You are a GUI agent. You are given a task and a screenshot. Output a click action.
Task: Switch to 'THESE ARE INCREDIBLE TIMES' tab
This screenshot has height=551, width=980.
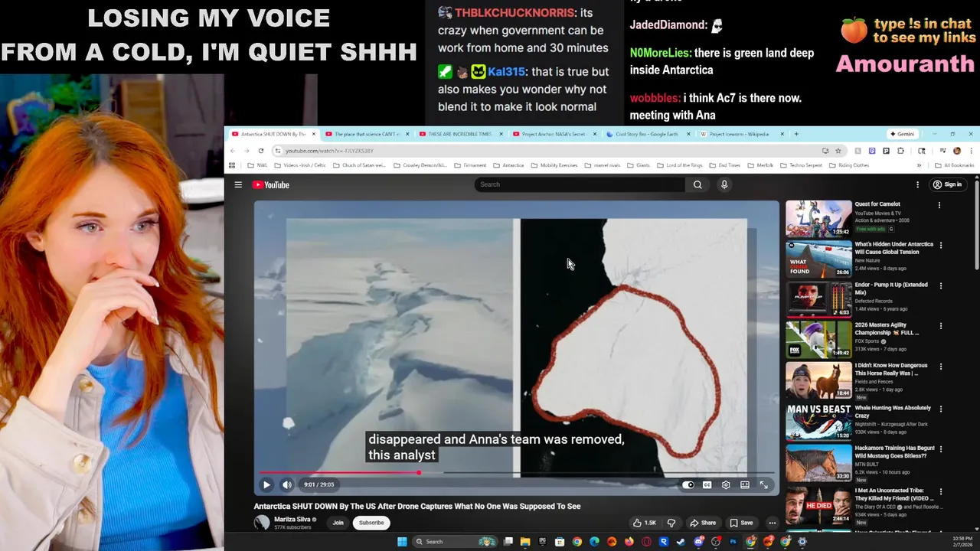(459, 134)
